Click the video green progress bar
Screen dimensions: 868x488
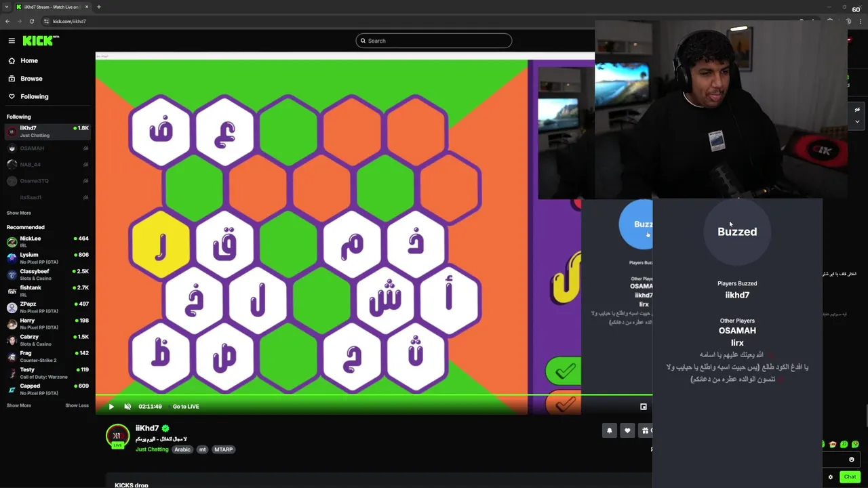pos(374,395)
